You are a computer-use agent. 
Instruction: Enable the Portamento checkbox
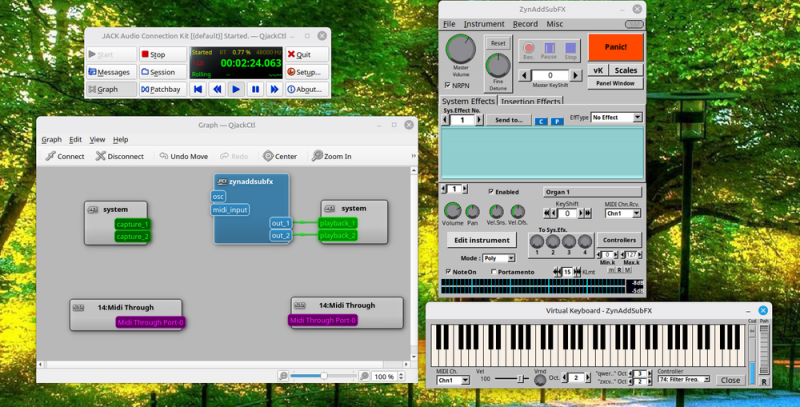pyautogui.click(x=495, y=271)
